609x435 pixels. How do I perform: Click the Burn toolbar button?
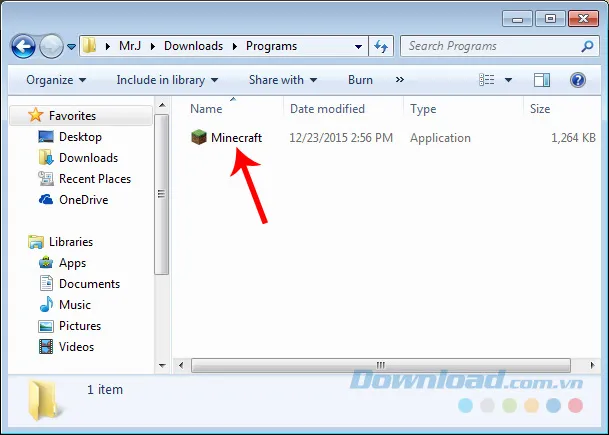[360, 80]
